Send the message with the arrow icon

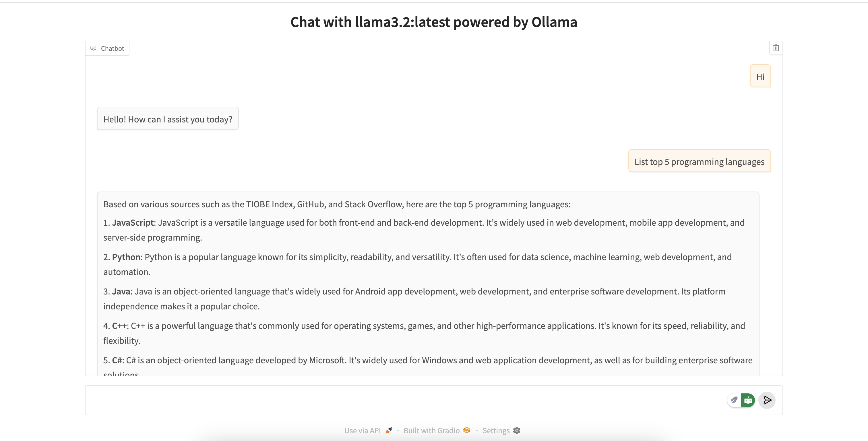click(767, 400)
